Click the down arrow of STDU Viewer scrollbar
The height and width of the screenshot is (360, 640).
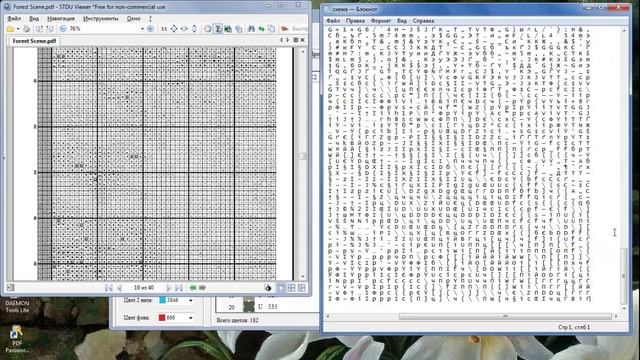(x=302, y=277)
